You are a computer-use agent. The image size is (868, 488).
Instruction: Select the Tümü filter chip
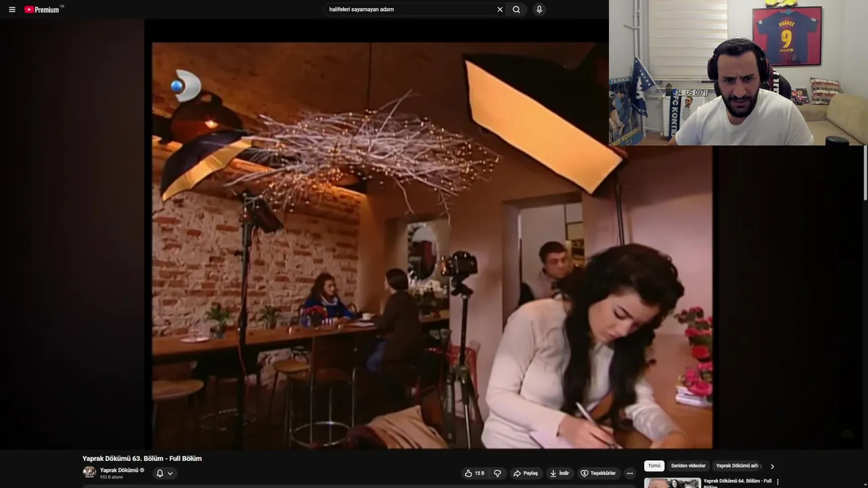tap(654, 466)
